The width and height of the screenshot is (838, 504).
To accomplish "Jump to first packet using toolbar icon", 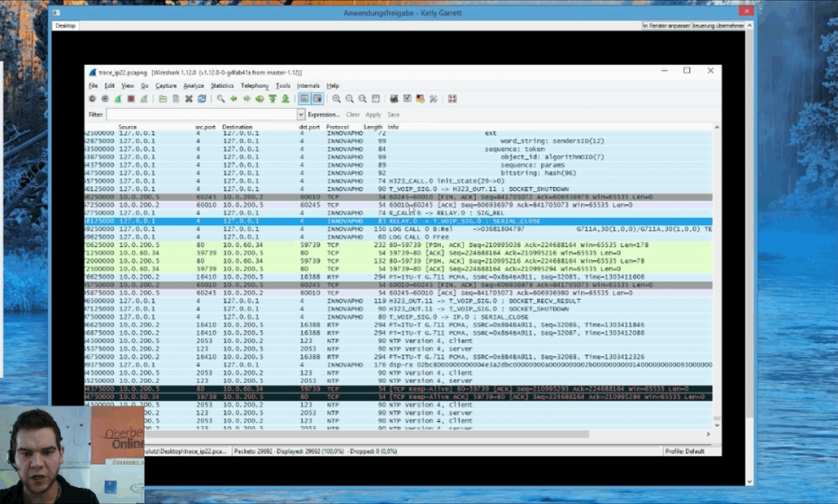I will [273, 98].
